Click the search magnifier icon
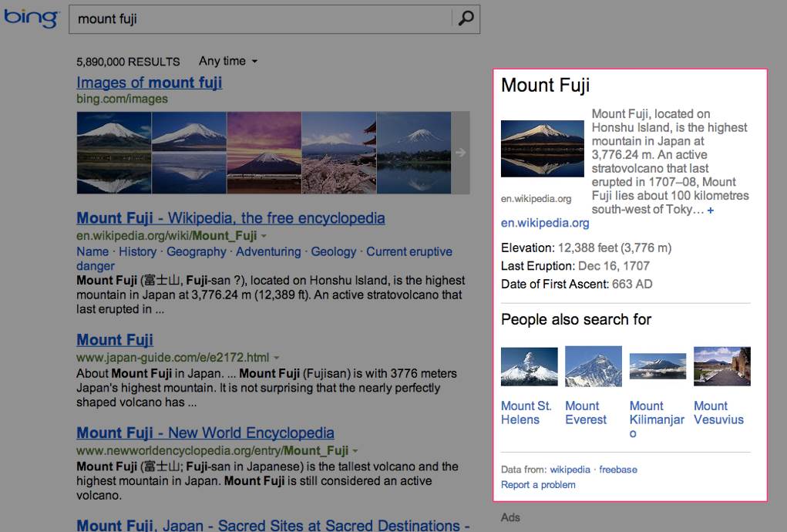Screen dimensions: 787x532 (466, 19)
